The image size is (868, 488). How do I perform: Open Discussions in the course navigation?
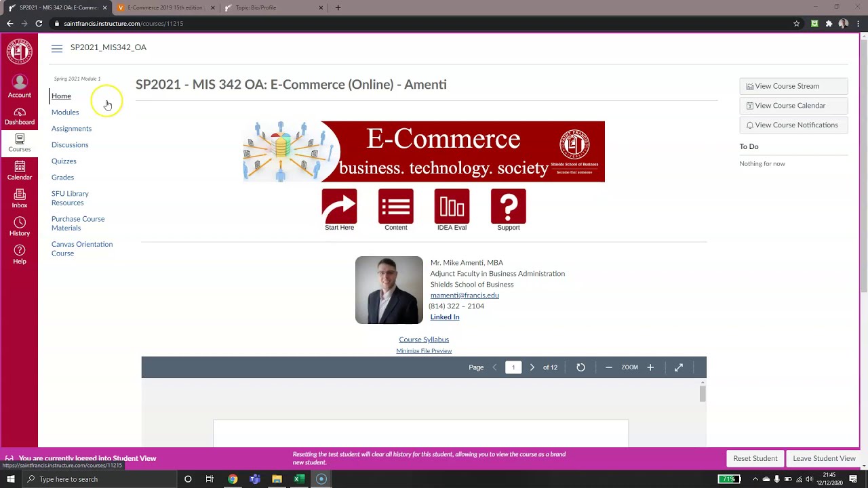point(70,145)
